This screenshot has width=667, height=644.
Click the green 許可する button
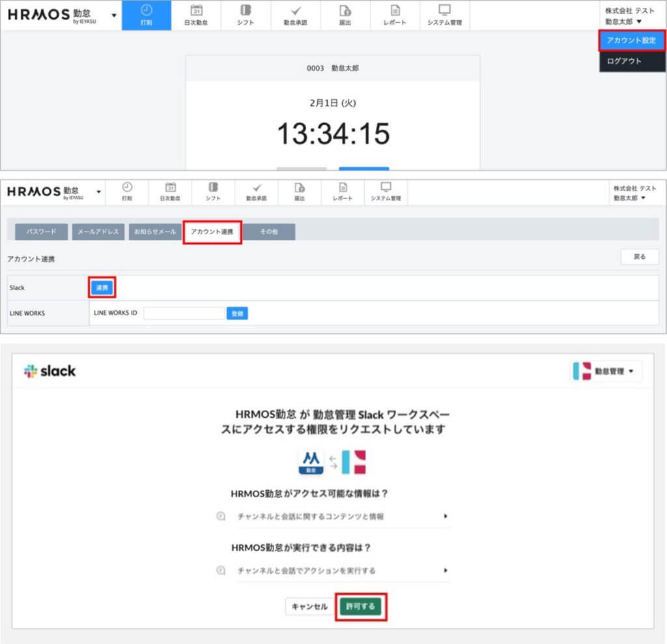[x=360, y=606]
